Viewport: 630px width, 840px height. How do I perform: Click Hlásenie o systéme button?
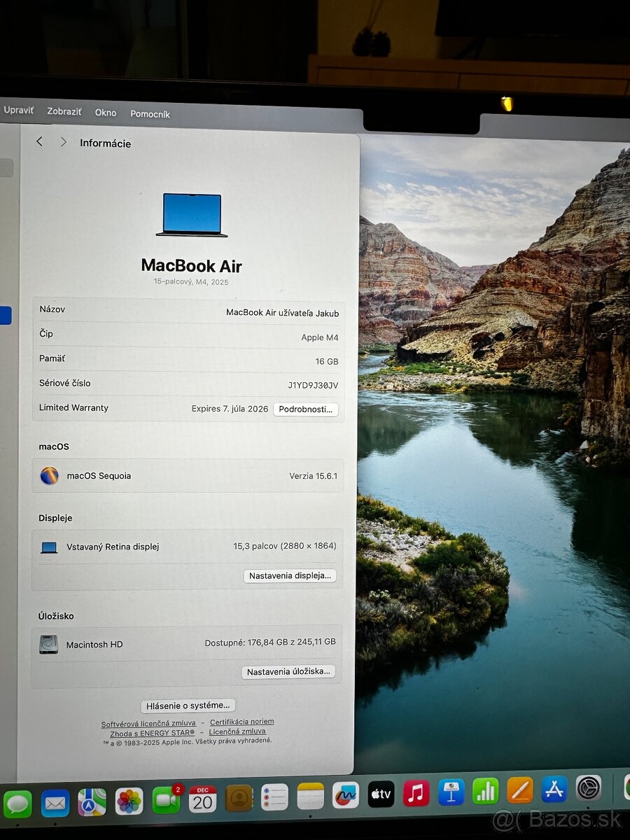pyautogui.click(x=188, y=706)
